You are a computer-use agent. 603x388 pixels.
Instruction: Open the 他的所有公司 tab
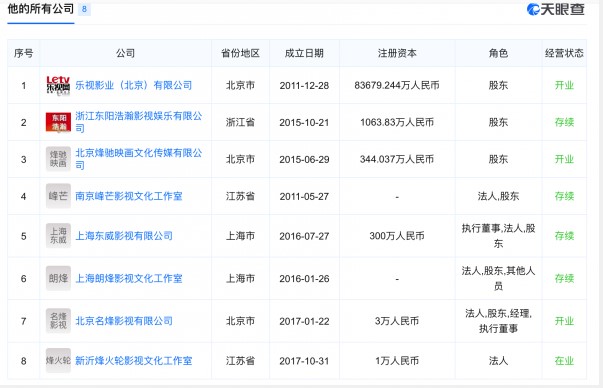41,9
